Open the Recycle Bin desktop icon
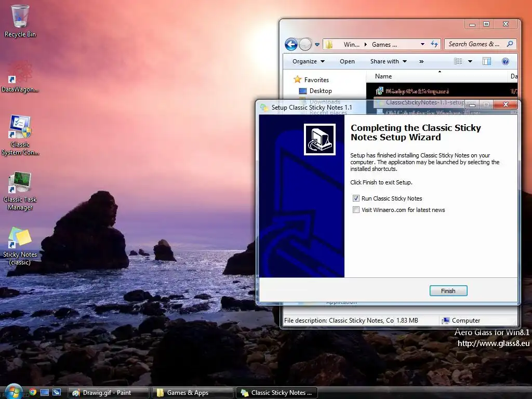 click(x=20, y=21)
